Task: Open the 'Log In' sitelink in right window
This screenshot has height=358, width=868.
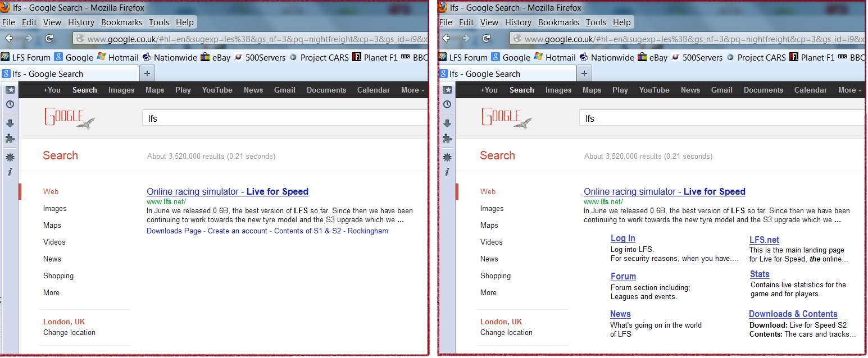Action: point(623,238)
